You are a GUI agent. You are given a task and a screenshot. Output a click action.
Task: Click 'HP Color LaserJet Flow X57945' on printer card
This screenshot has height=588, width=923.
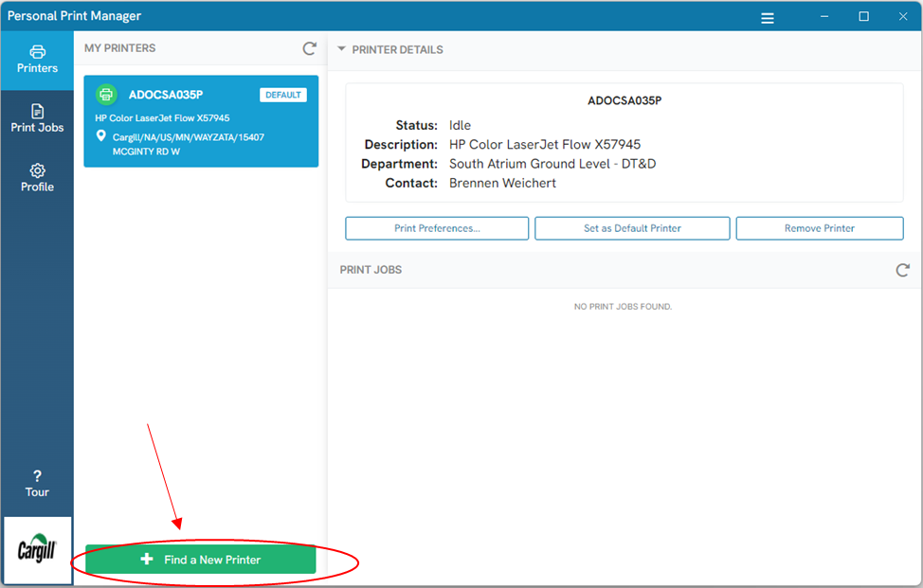pos(162,118)
